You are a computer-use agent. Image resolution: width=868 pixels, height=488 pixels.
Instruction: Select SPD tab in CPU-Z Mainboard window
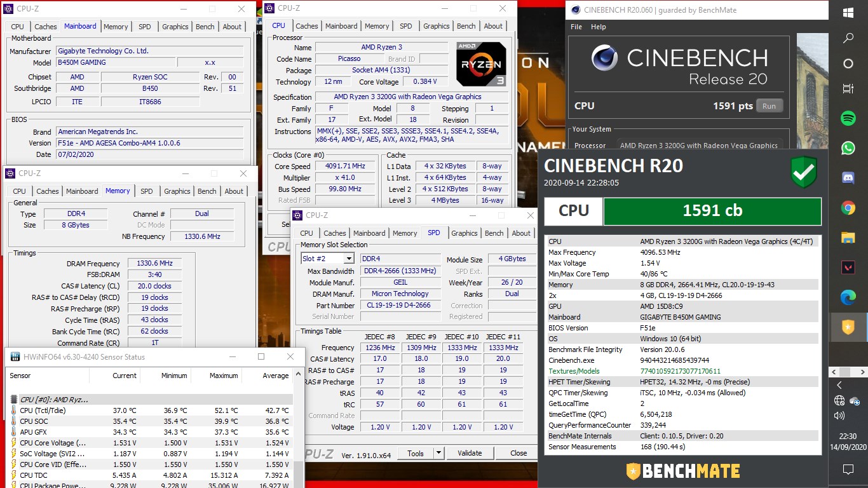coord(145,27)
